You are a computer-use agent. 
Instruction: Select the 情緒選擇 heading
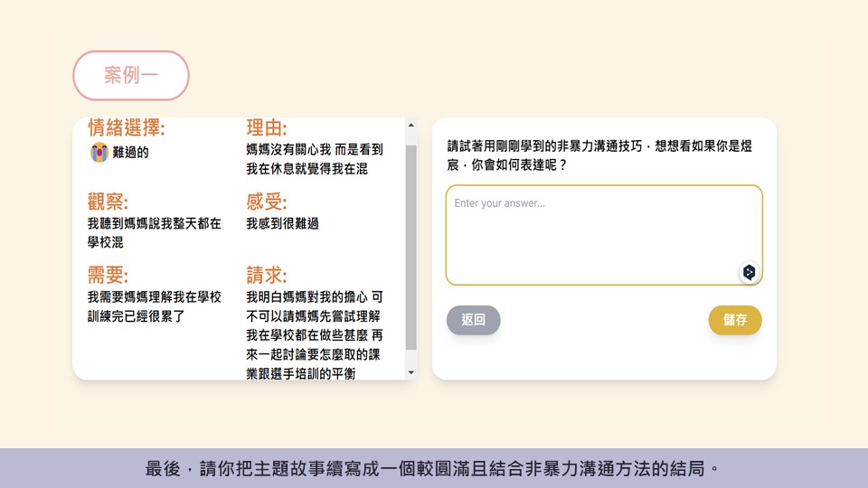coord(127,128)
